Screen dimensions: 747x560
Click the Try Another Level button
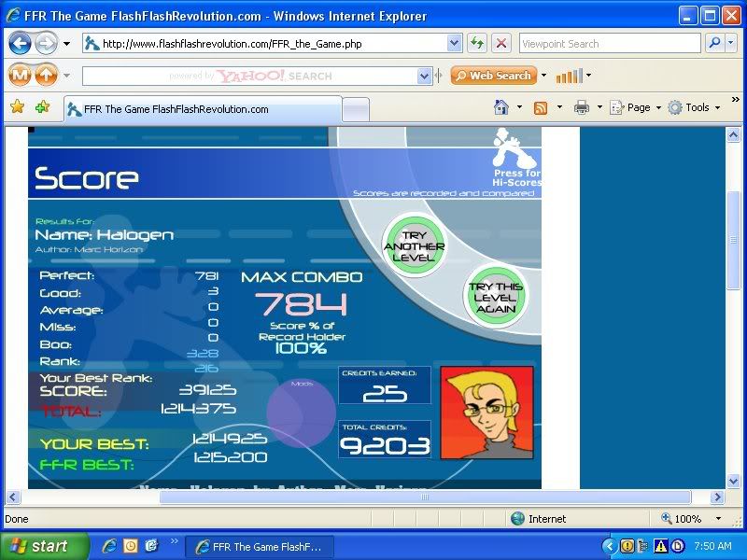414,246
